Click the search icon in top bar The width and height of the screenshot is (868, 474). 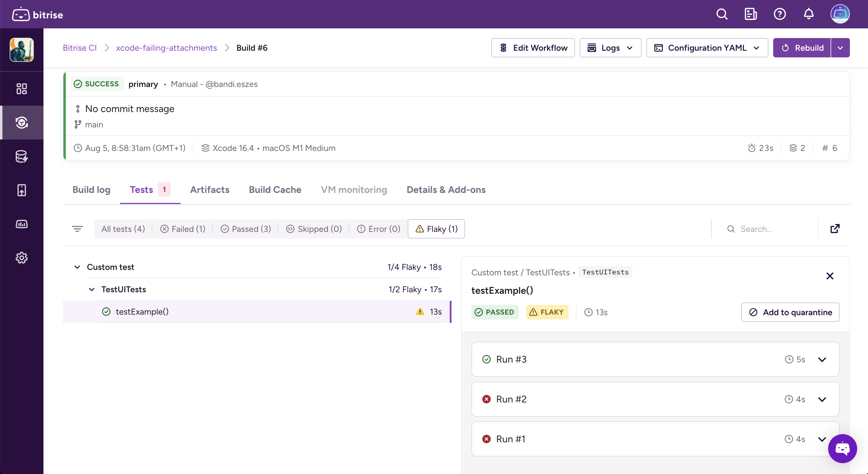(721, 14)
